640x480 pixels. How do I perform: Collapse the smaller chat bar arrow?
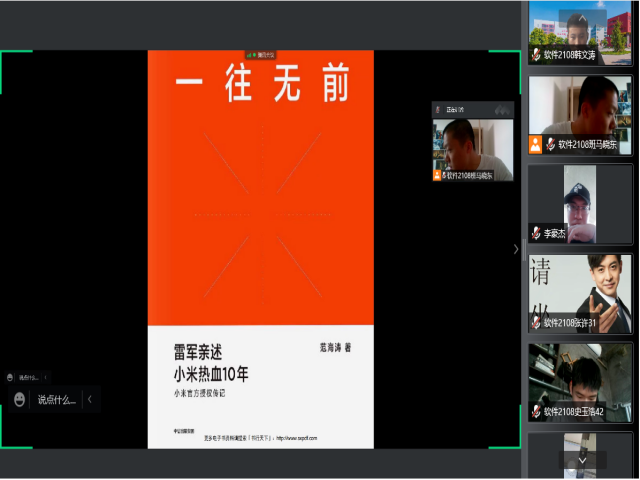coord(45,378)
